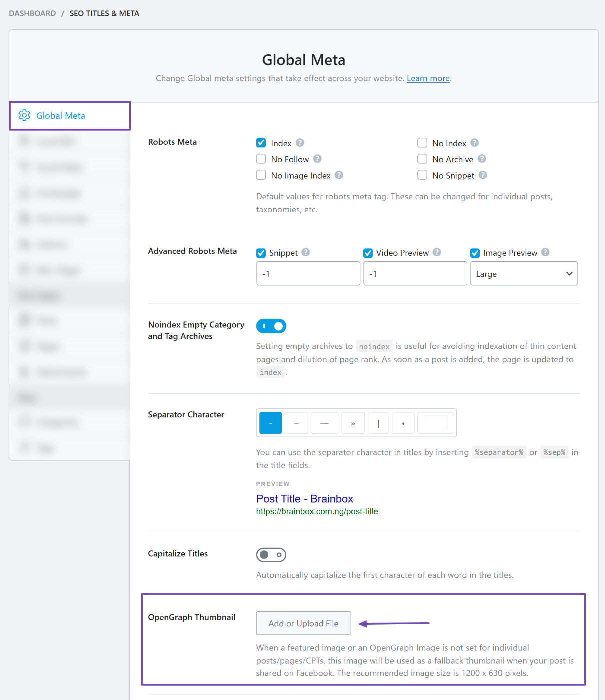Enable No Archive checkbox

[x=422, y=159]
